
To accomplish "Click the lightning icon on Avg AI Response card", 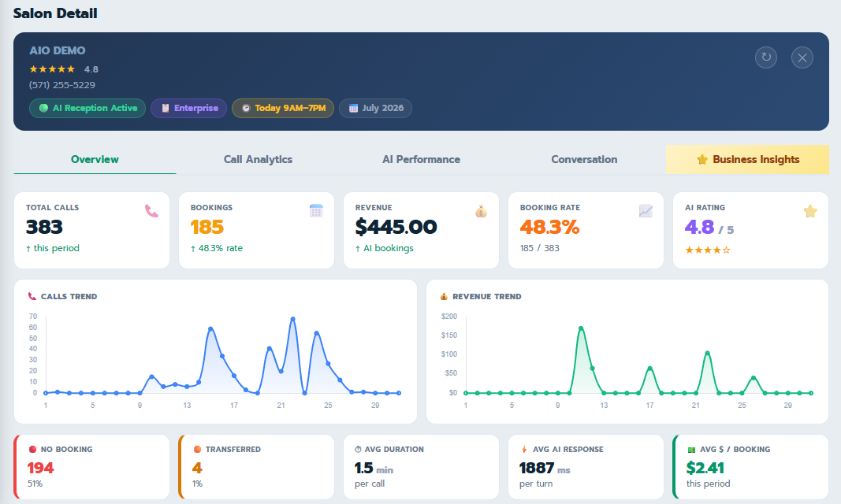I will 524,450.
